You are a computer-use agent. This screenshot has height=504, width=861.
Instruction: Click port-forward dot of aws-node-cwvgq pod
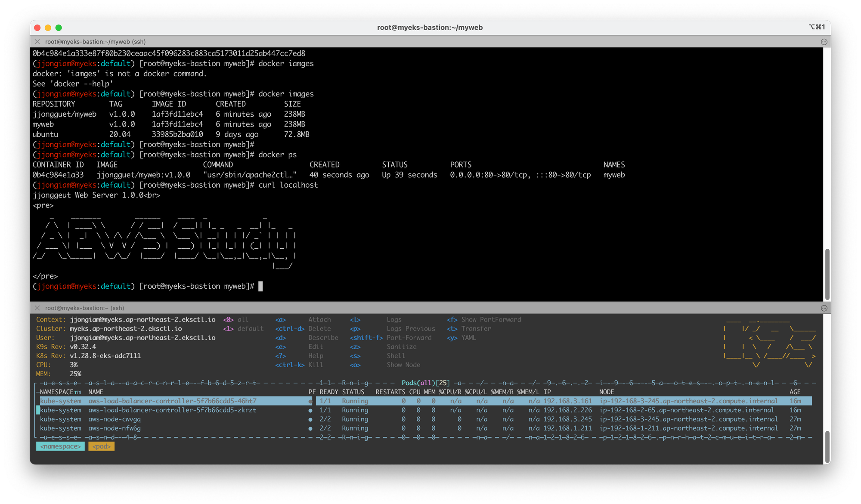310,420
